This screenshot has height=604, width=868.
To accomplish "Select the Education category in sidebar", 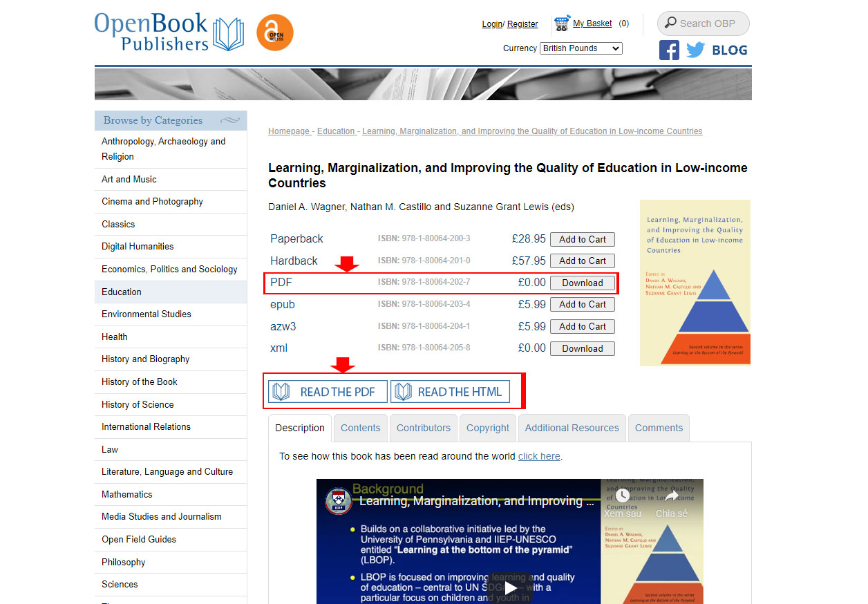I will 171,292.
